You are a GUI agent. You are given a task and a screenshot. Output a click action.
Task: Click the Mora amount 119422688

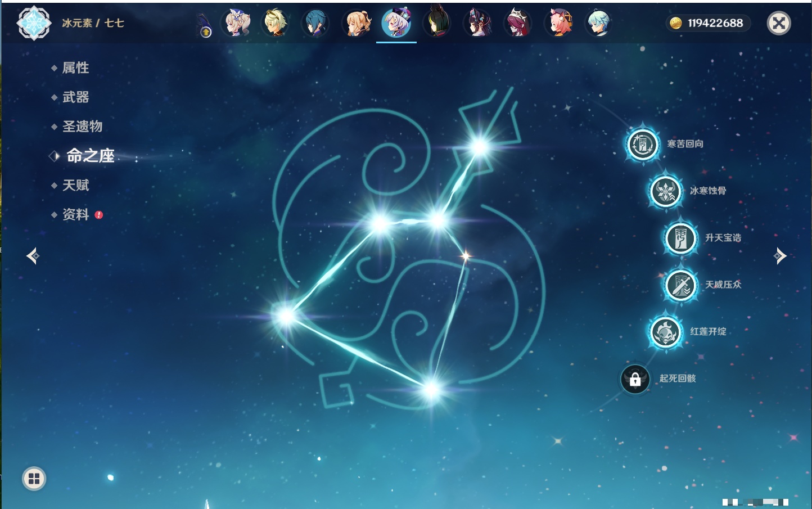pos(715,23)
